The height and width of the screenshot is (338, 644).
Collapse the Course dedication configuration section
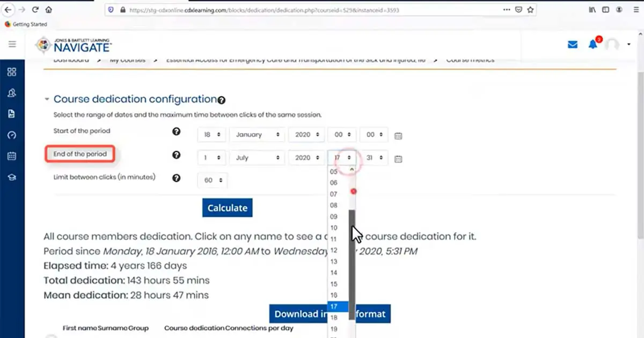click(47, 99)
